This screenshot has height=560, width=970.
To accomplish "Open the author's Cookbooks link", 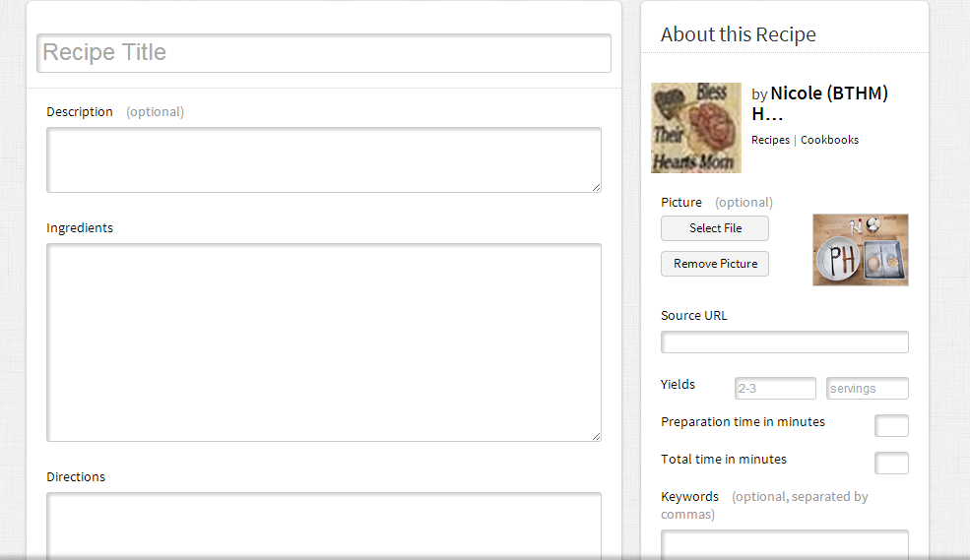I will [829, 140].
